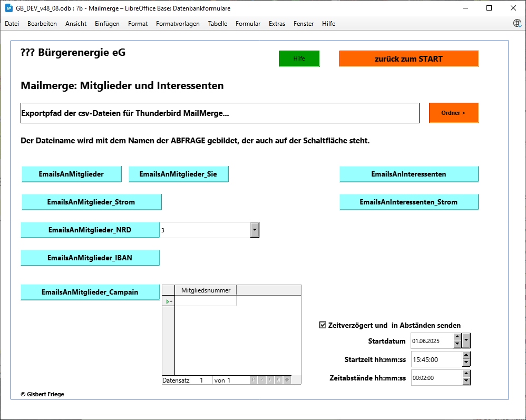Click the Datensatz record number field
Viewport: 526px width, 420px height.
(201, 380)
